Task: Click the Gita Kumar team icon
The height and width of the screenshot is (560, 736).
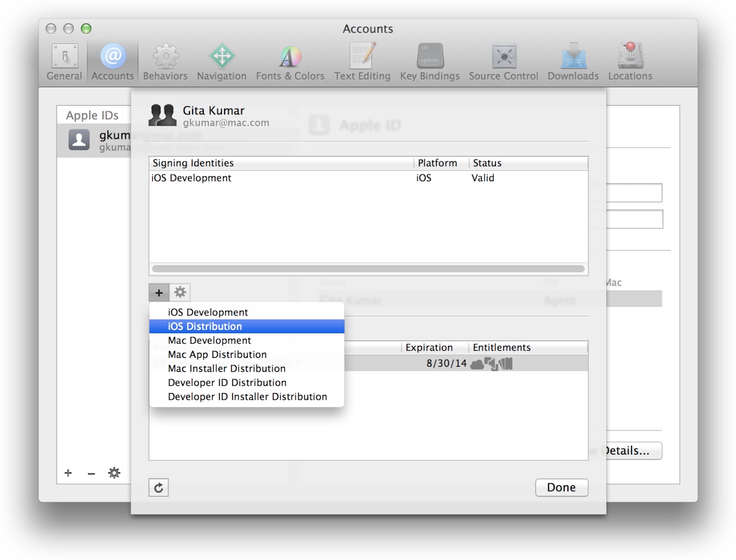Action: pyautogui.click(x=163, y=115)
